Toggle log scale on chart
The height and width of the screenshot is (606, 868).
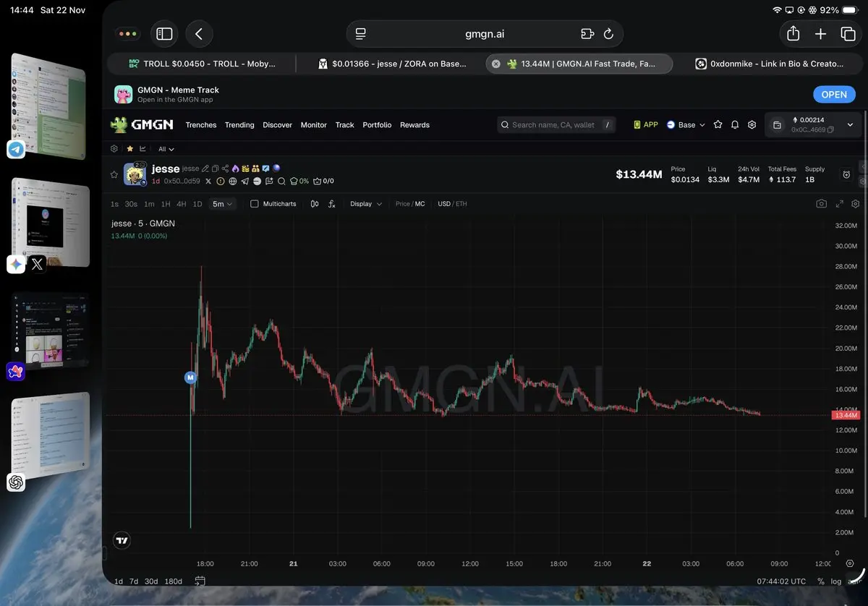[836, 581]
